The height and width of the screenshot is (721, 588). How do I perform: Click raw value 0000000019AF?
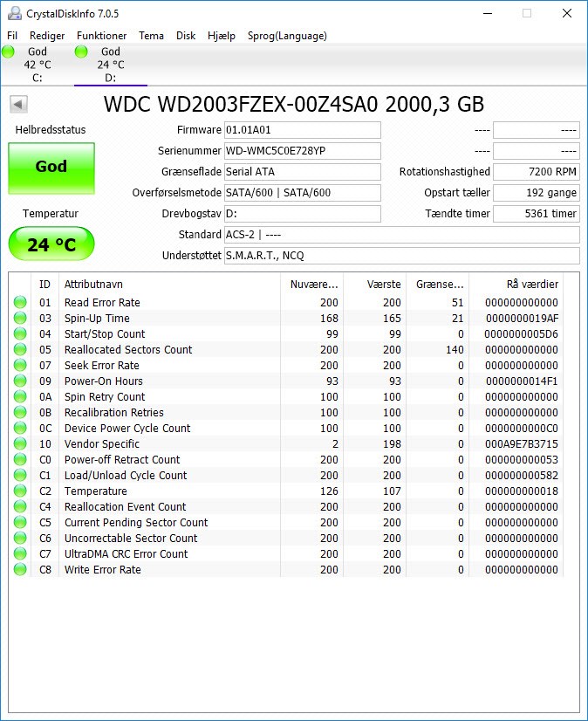(x=522, y=319)
